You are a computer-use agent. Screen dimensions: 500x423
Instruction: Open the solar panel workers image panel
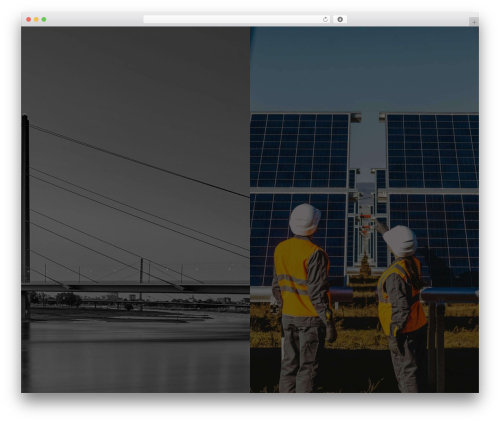coord(364,210)
